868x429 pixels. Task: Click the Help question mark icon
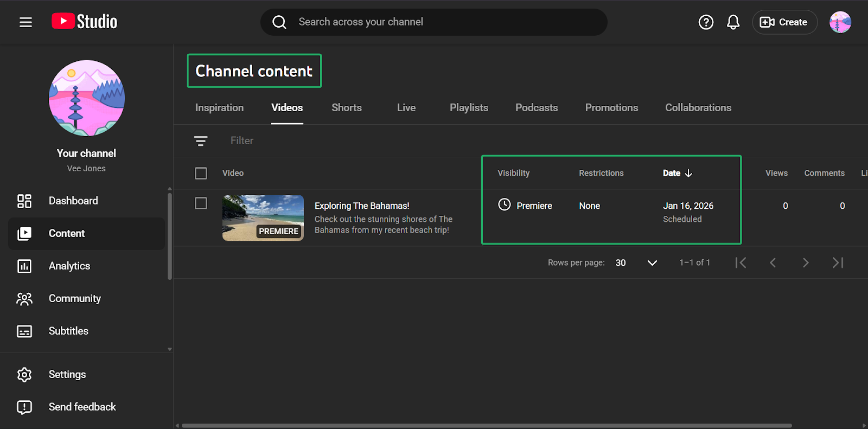[706, 22]
